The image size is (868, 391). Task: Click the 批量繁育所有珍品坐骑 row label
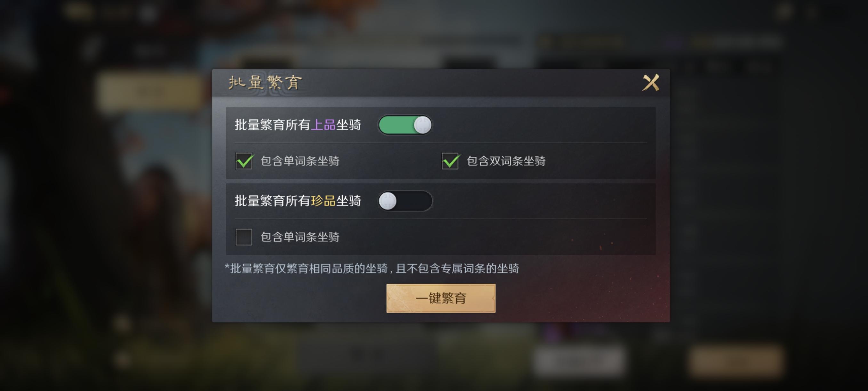[298, 201]
